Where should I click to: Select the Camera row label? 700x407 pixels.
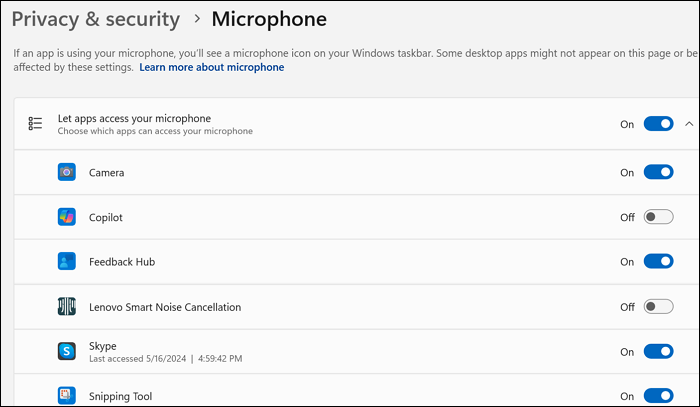pos(106,173)
